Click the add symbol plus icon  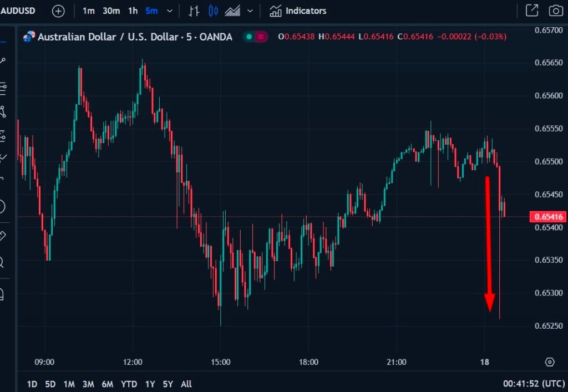pos(58,11)
